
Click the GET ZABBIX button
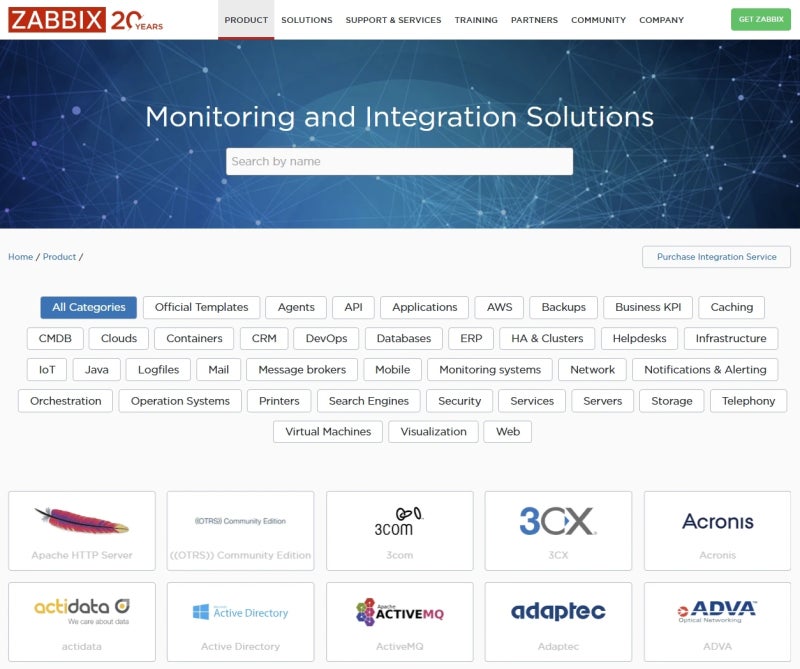pyautogui.click(x=761, y=19)
